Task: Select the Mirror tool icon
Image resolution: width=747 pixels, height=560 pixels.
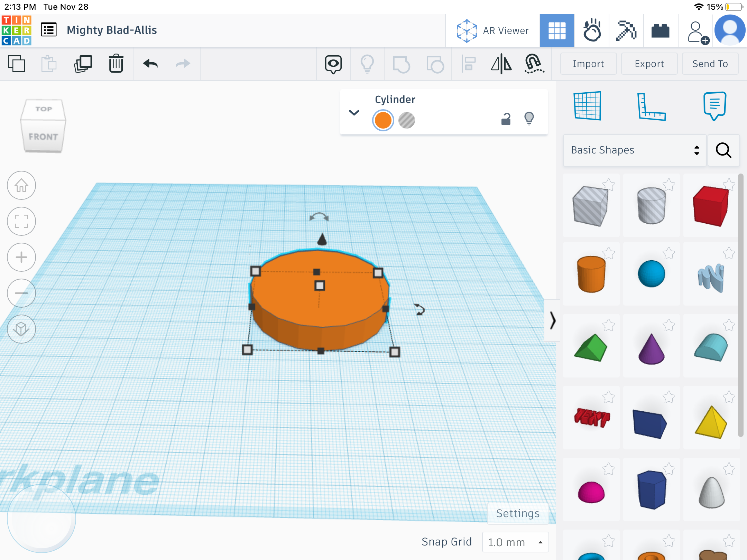Action: click(x=501, y=64)
